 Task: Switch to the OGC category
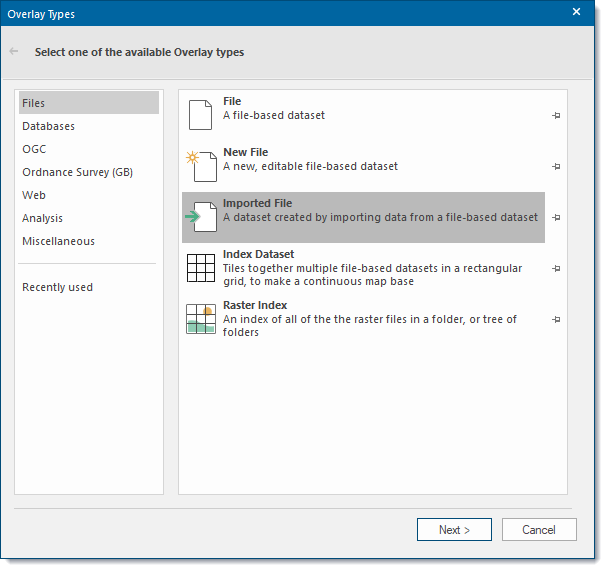[x=34, y=149]
